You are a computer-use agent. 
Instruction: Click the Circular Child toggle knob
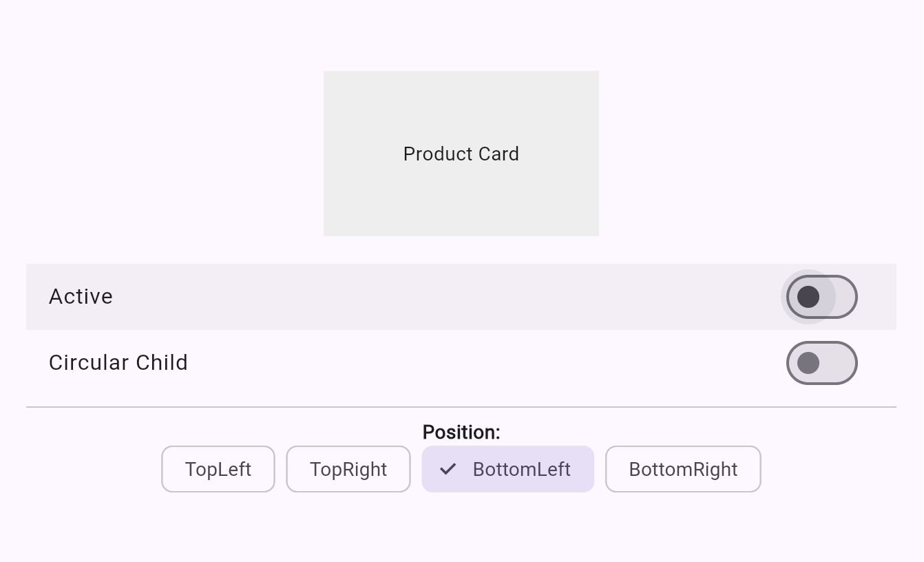point(810,363)
